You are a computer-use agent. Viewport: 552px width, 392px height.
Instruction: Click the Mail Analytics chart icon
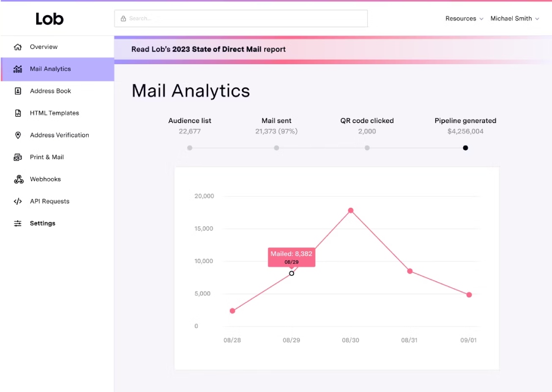click(x=18, y=69)
